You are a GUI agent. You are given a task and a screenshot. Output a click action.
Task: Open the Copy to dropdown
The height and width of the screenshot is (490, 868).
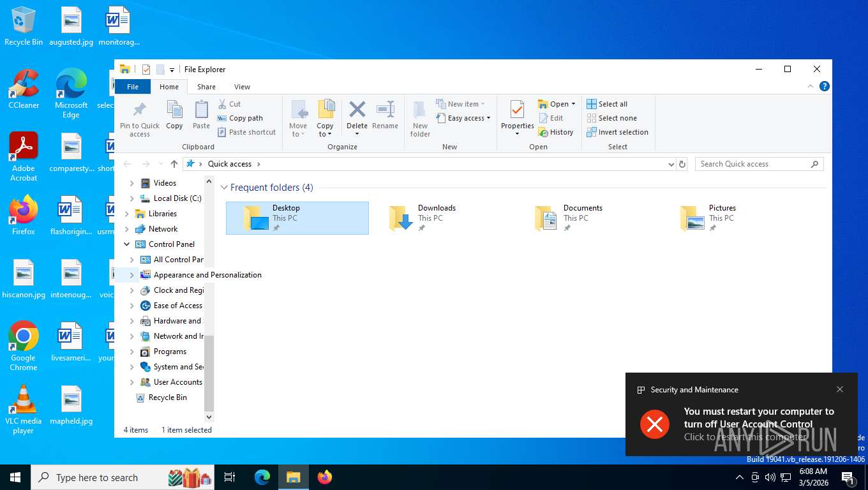coord(325,130)
